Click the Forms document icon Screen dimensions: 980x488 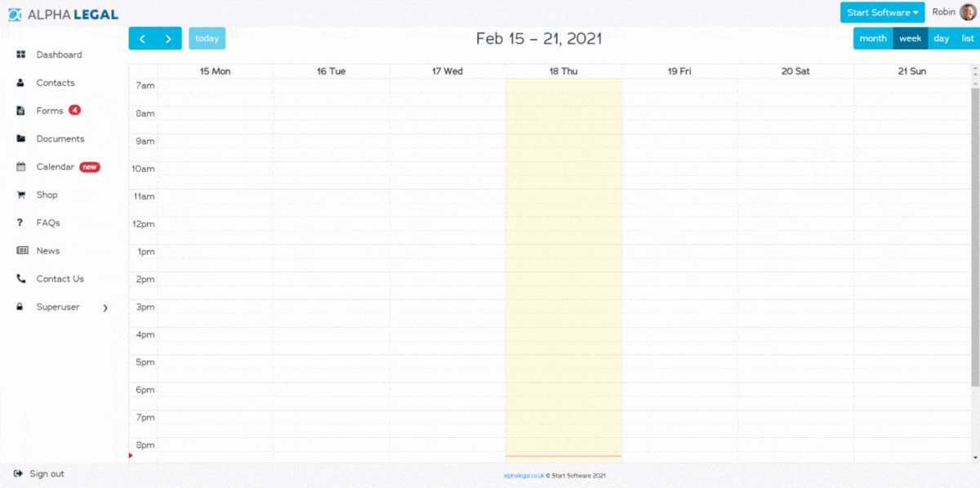[21, 110]
